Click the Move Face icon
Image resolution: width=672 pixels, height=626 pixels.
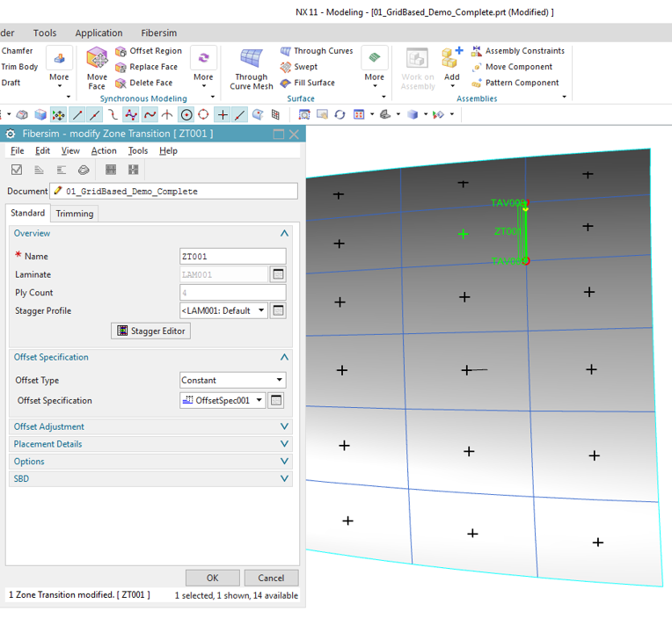[97, 60]
